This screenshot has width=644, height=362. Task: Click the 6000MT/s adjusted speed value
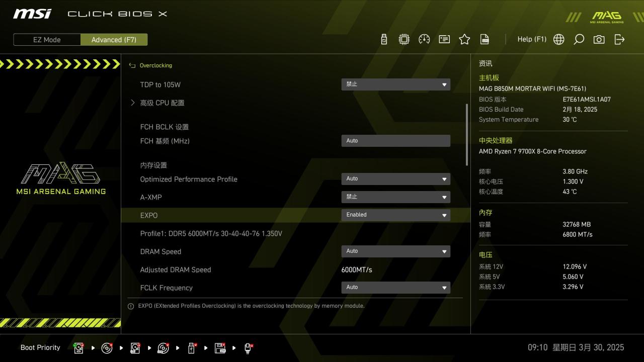pyautogui.click(x=357, y=269)
